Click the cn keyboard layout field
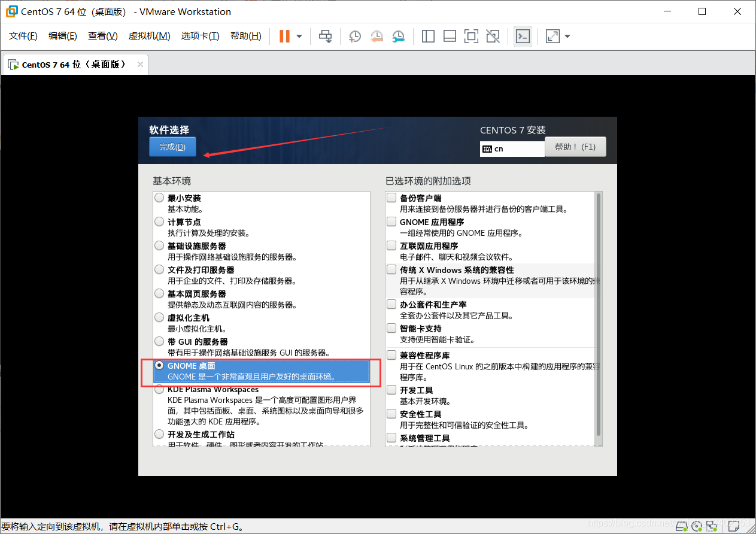 pos(512,149)
